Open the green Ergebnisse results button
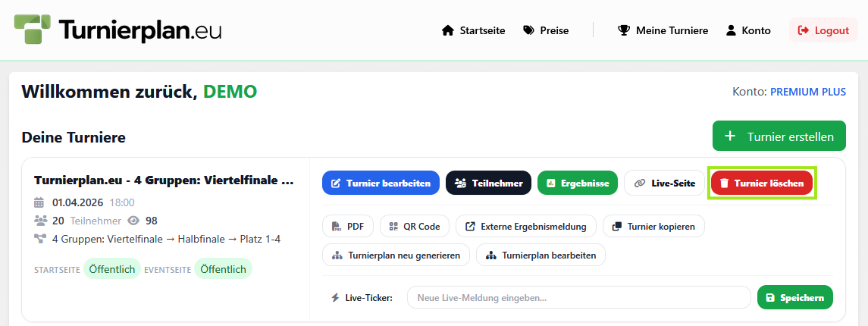Screen dimensions: 868x326 pyautogui.click(x=578, y=183)
